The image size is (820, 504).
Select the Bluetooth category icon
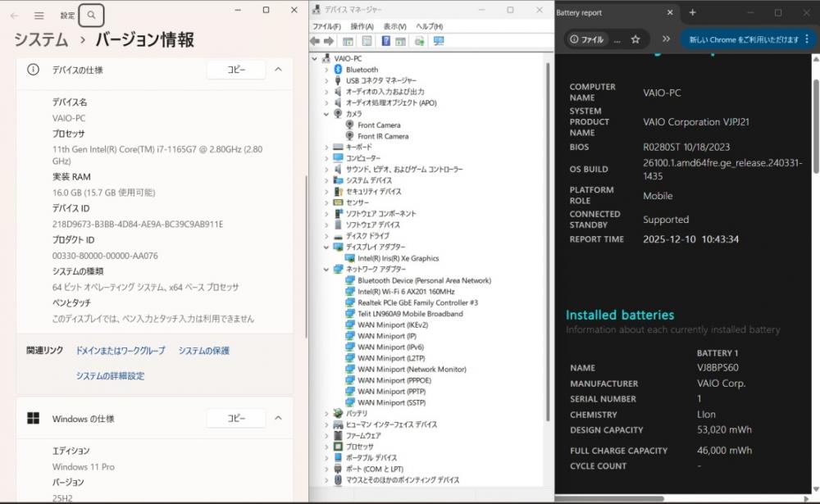(338, 70)
